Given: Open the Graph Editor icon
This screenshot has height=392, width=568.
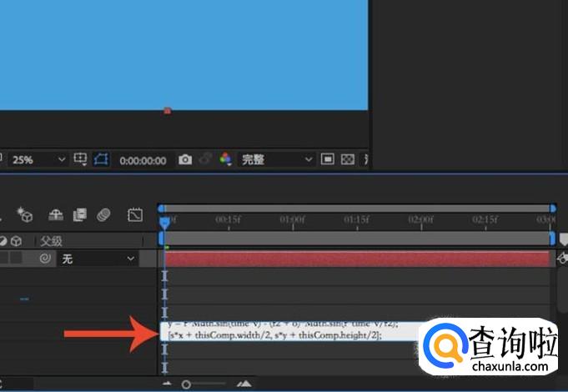Looking at the screenshot, I should [x=135, y=215].
